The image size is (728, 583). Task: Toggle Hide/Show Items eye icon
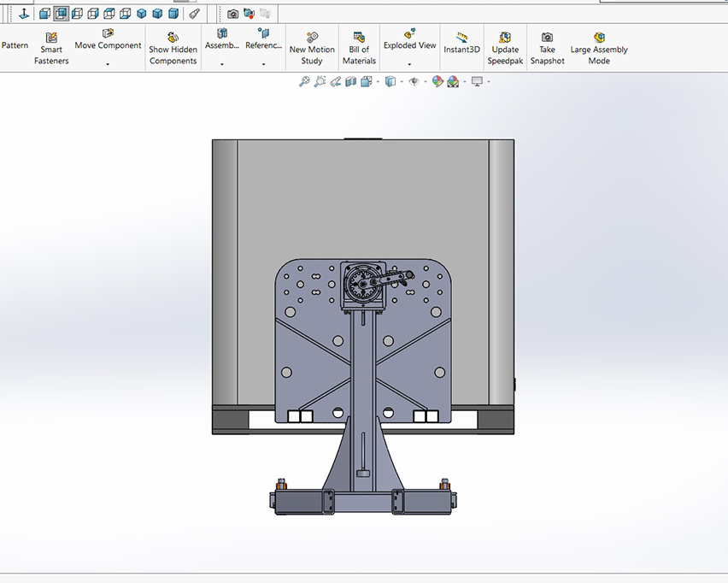[x=414, y=82]
